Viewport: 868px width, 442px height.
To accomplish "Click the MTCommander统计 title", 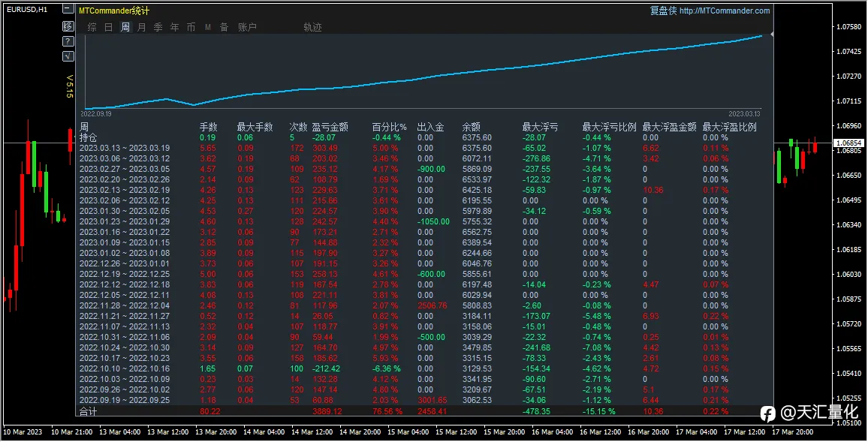I will 114,11.
